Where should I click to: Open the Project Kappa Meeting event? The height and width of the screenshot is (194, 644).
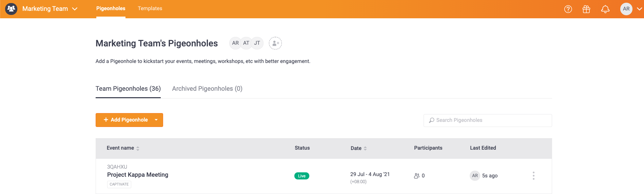coord(138,175)
